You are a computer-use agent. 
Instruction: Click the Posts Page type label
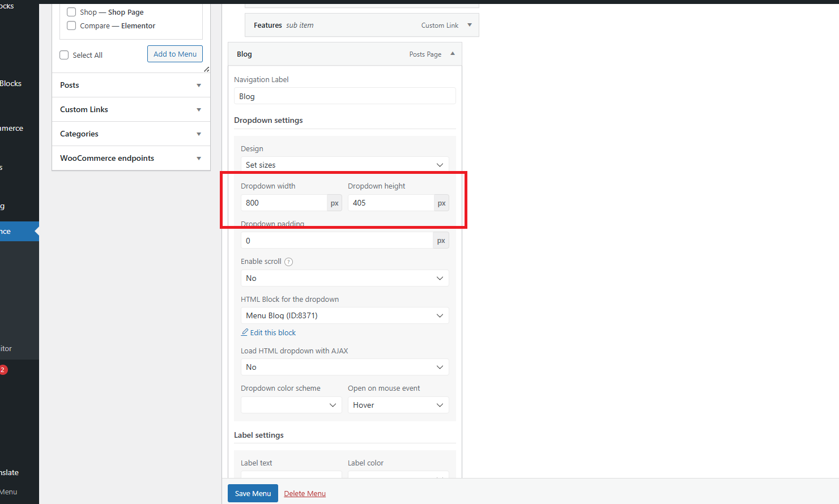[425, 54]
